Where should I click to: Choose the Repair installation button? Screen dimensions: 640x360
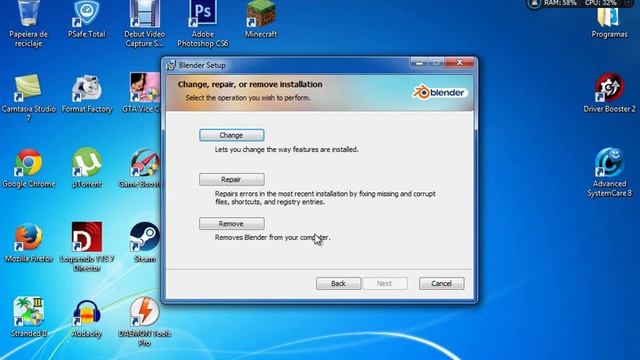coord(231,179)
